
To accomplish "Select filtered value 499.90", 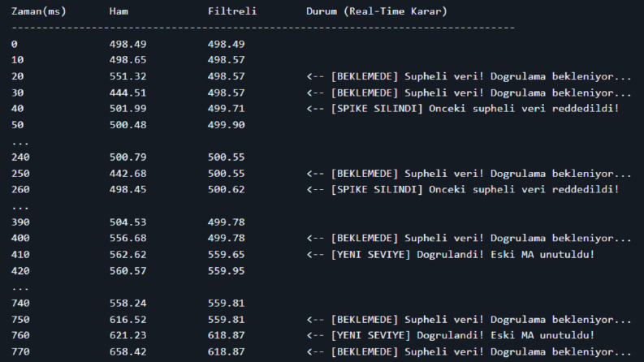I will click(226, 125).
